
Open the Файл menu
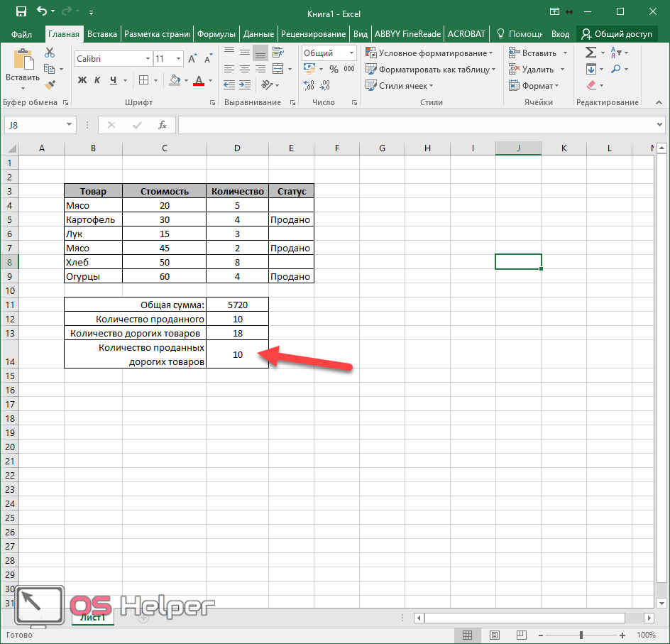click(x=21, y=33)
